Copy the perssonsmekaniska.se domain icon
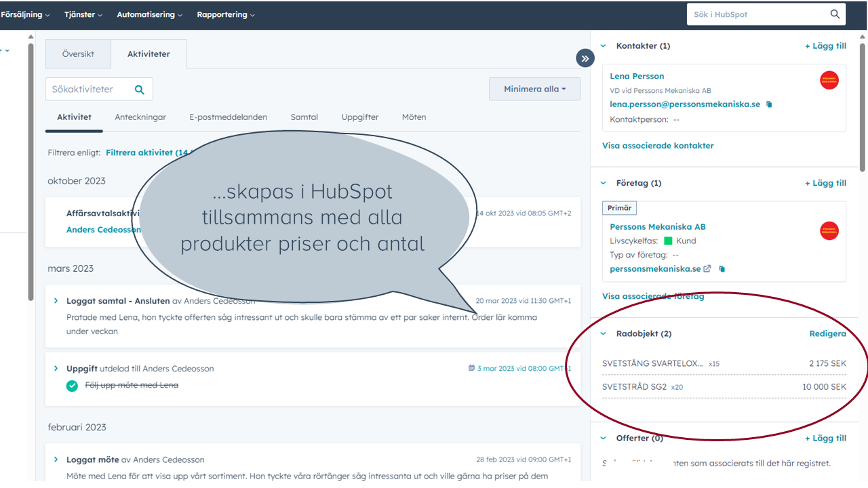The image size is (868, 488). 722,269
